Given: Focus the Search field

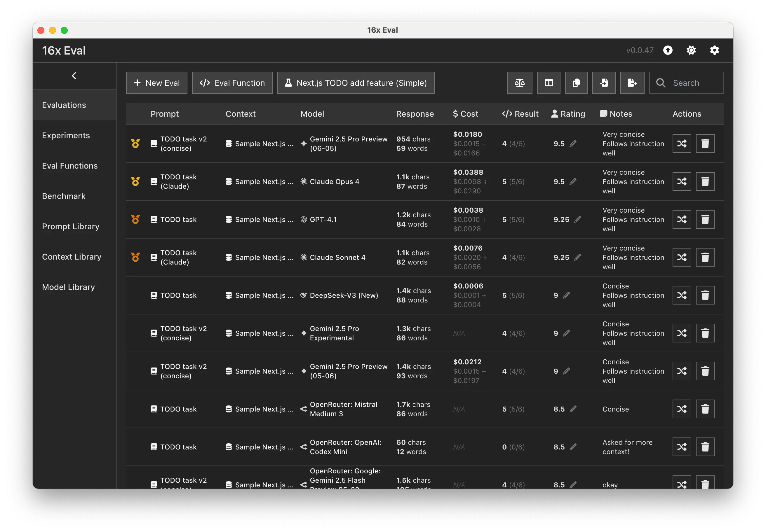Looking at the screenshot, I should pos(686,83).
